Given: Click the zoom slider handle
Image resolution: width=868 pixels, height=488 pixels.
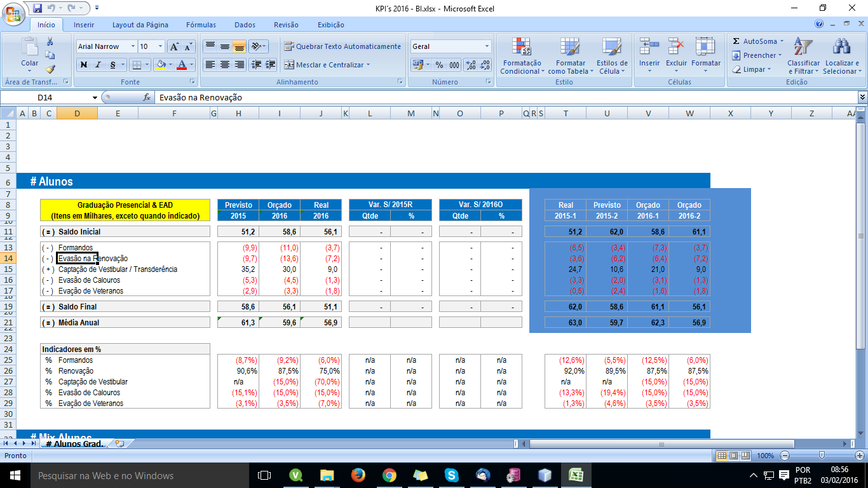Looking at the screenshot, I should pyautogui.click(x=822, y=456).
